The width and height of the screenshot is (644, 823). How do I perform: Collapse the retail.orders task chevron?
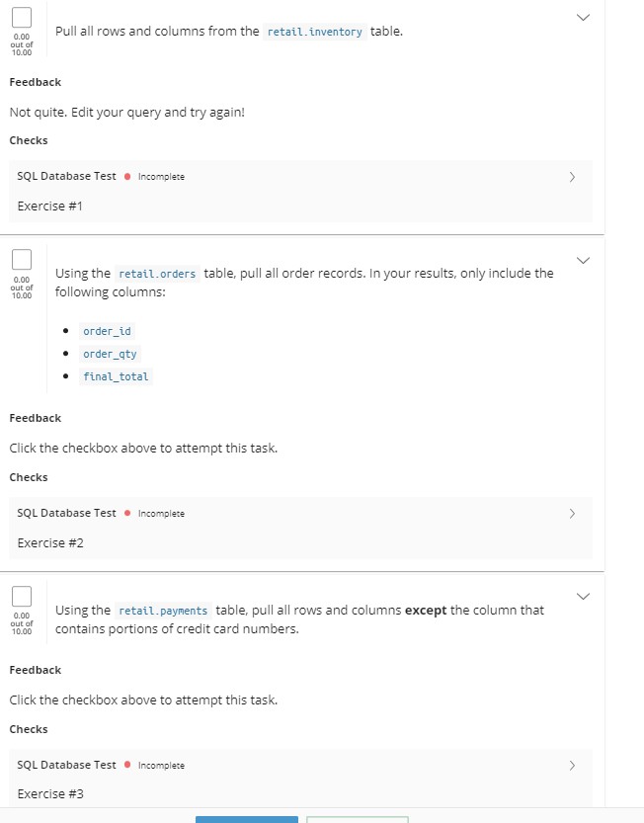583,260
